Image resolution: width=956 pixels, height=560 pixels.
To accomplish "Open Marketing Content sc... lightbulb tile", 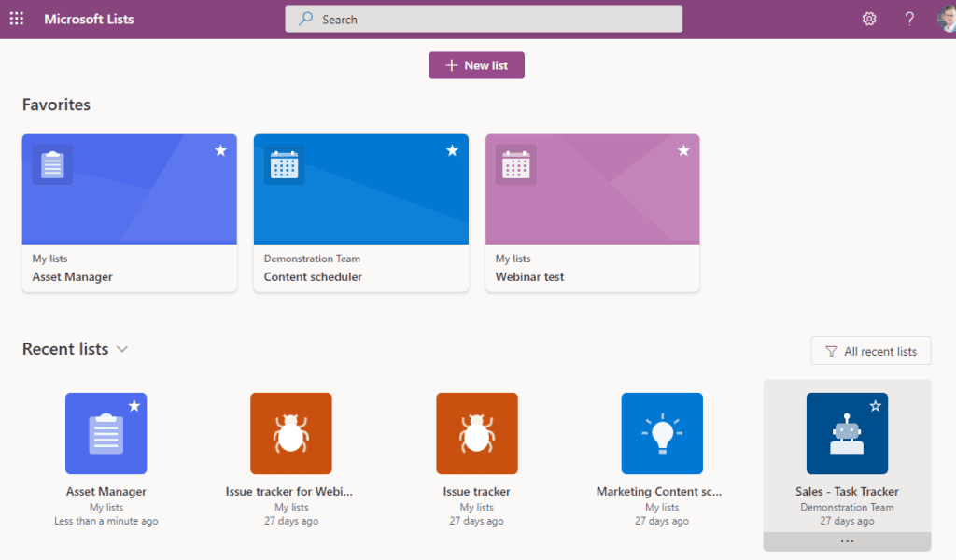I will pos(662,433).
